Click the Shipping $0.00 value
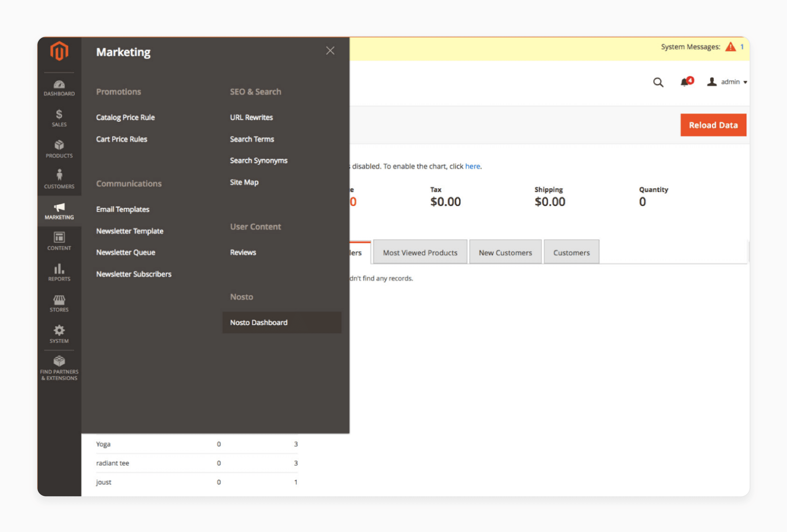 coord(550,202)
